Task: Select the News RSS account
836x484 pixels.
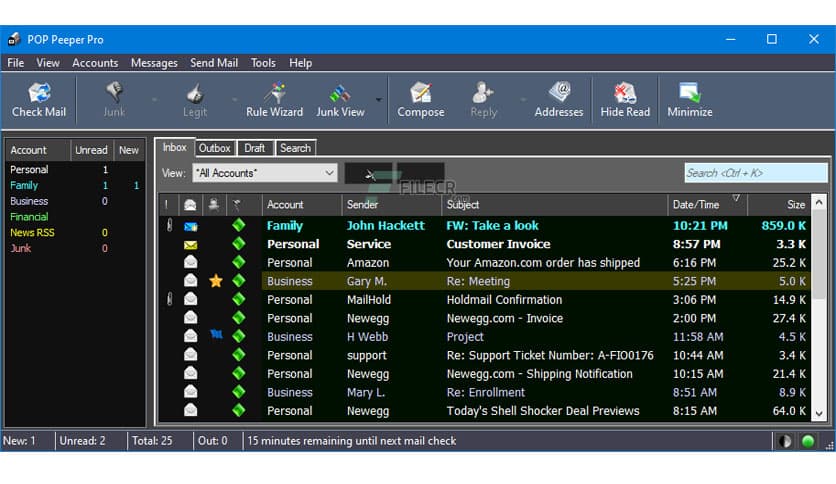Action: coord(32,233)
